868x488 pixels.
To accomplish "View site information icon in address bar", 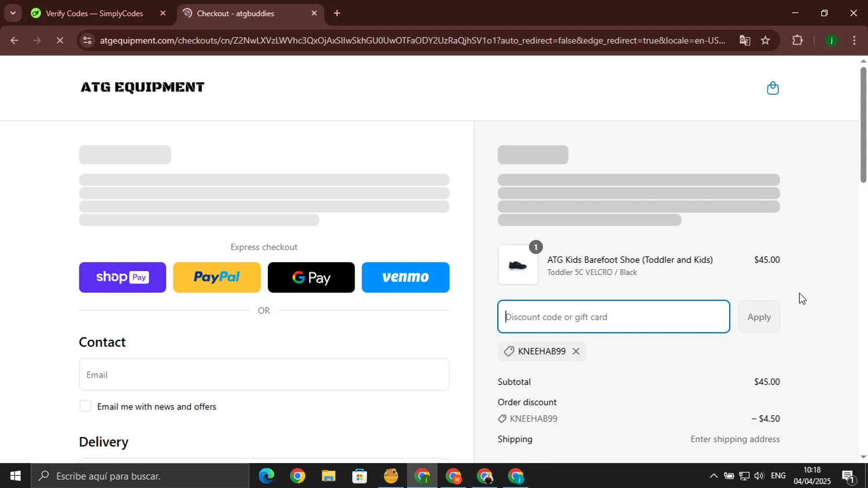I will click(87, 41).
